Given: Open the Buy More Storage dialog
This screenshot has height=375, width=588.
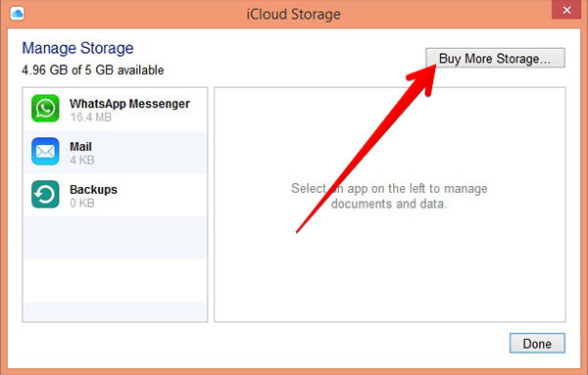Looking at the screenshot, I should [495, 58].
